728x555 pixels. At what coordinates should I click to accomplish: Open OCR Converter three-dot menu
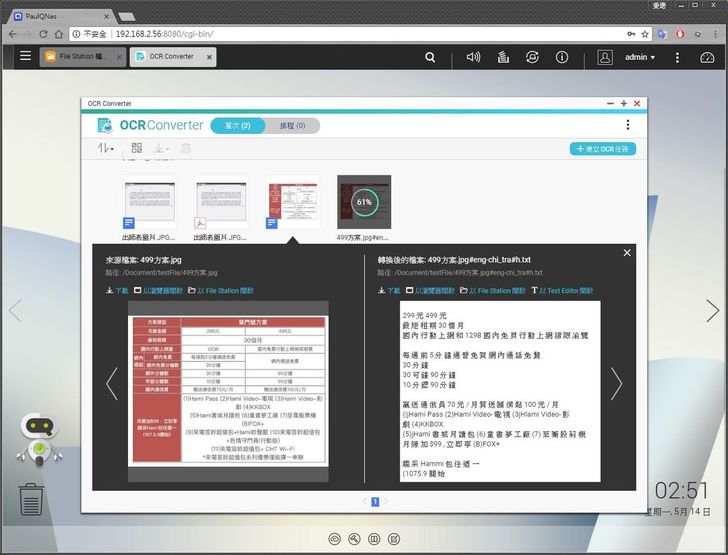tap(628, 124)
